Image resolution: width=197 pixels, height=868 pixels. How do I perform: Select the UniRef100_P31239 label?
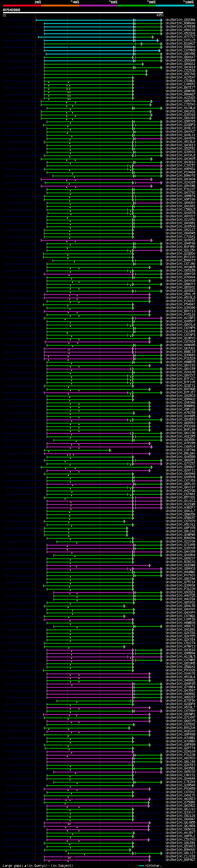click(180, 589)
